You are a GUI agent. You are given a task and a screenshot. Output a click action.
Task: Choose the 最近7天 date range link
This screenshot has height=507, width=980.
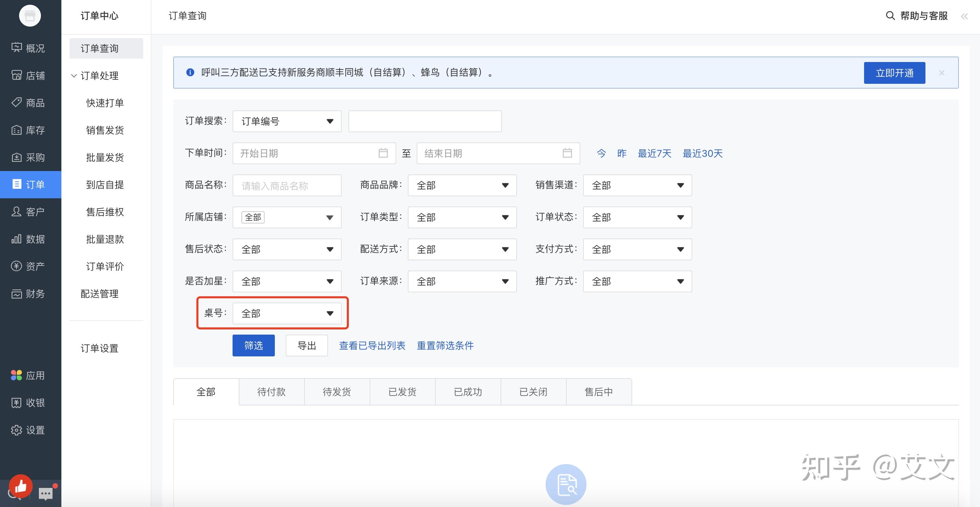[x=654, y=153]
